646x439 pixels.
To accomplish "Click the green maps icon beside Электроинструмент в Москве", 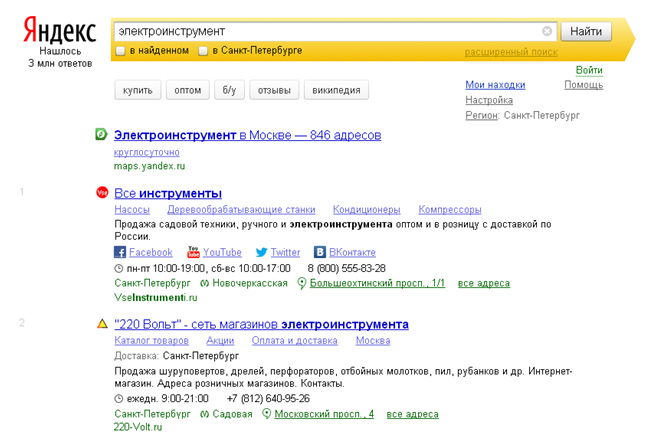I will [x=101, y=135].
